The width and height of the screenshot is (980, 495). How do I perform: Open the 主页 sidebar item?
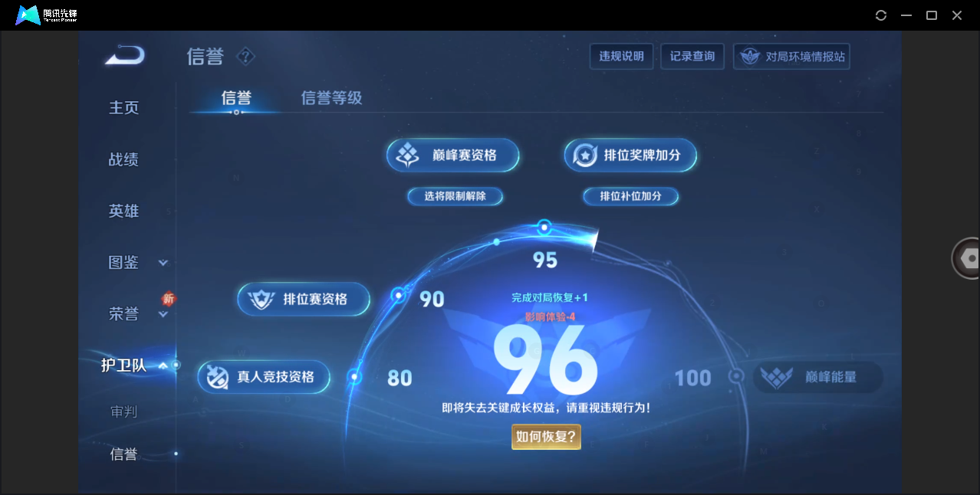pos(124,108)
